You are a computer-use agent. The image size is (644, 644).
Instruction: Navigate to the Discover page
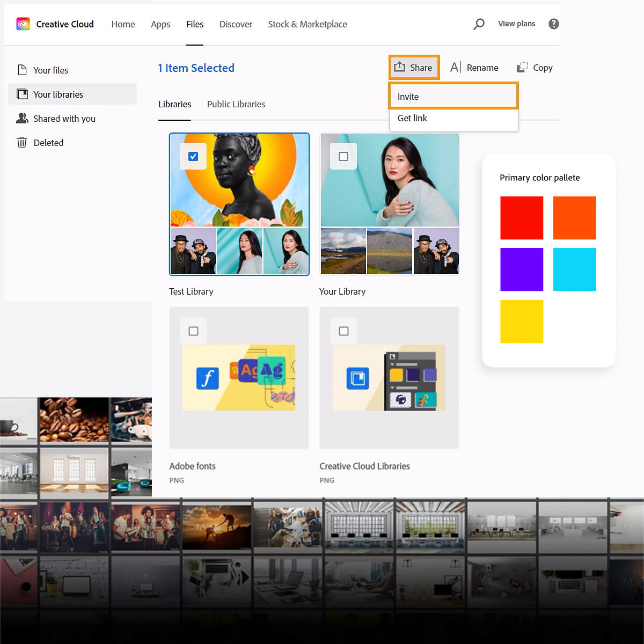coord(236,24)
